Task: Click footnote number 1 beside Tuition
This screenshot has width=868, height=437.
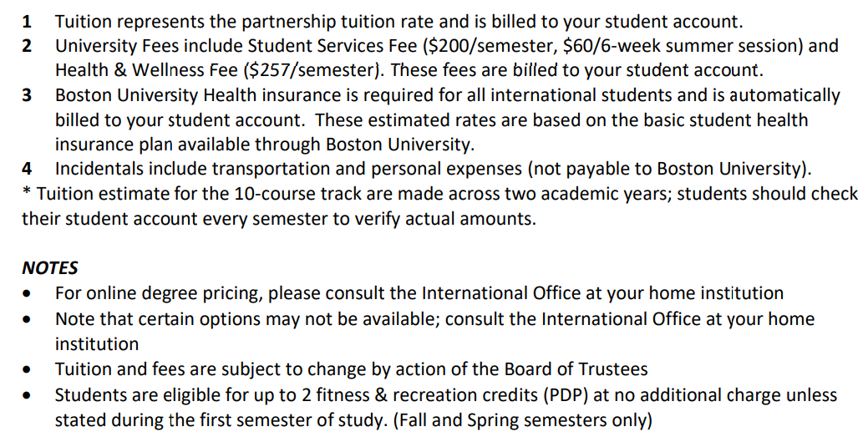Action: pyautogui.click(x=26, y=21)
